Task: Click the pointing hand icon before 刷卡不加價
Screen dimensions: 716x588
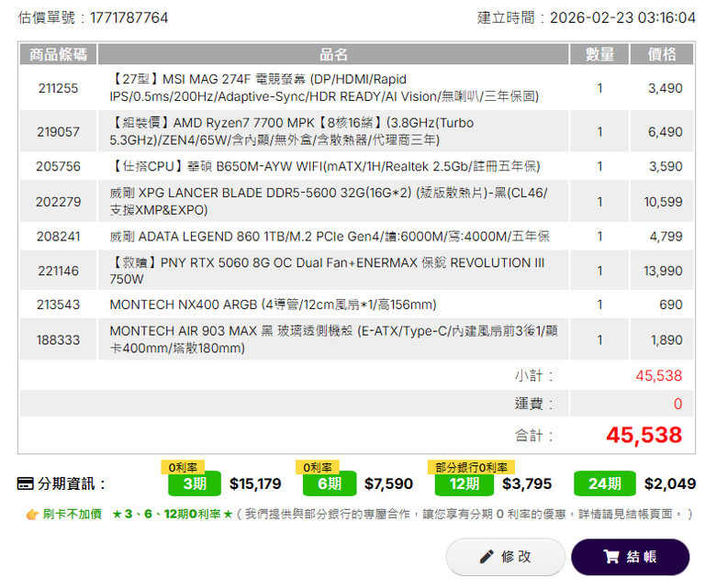Action: point(32,515)
